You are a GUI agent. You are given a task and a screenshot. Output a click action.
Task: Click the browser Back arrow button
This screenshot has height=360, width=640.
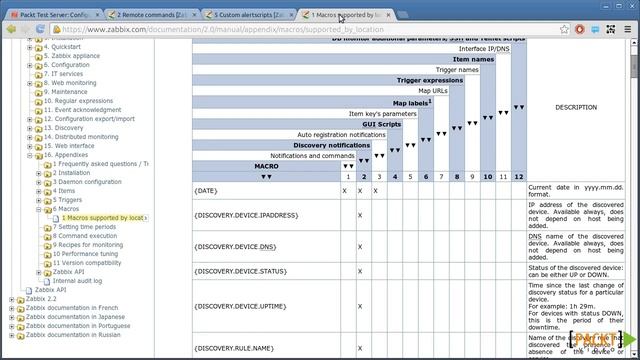[11, 29]
